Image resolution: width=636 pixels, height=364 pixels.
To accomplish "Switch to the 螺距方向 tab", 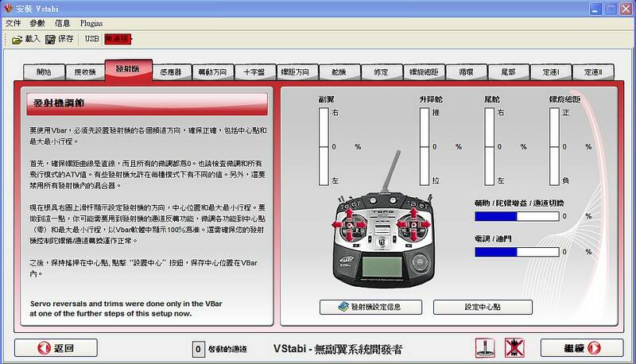I will pyautogui.click(x=296, y=72).
